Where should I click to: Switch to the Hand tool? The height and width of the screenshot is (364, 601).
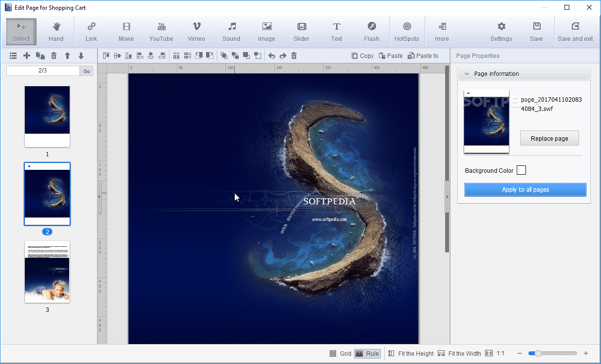pos(56,32)
